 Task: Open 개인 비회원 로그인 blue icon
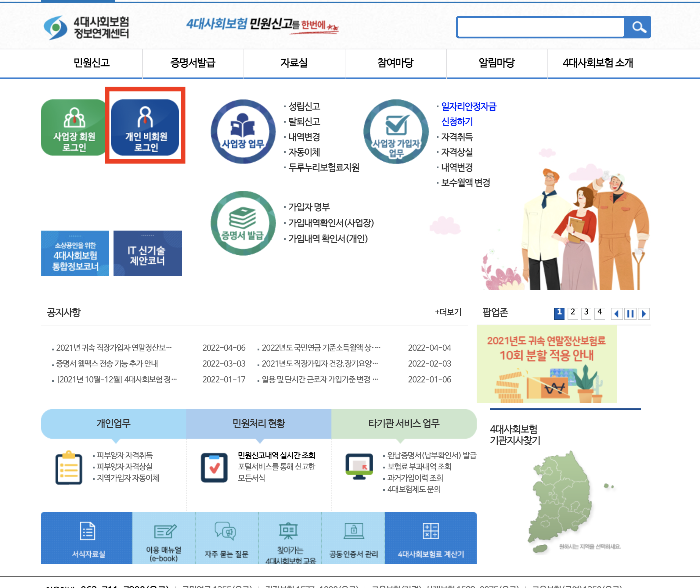[x=145, y=127]
